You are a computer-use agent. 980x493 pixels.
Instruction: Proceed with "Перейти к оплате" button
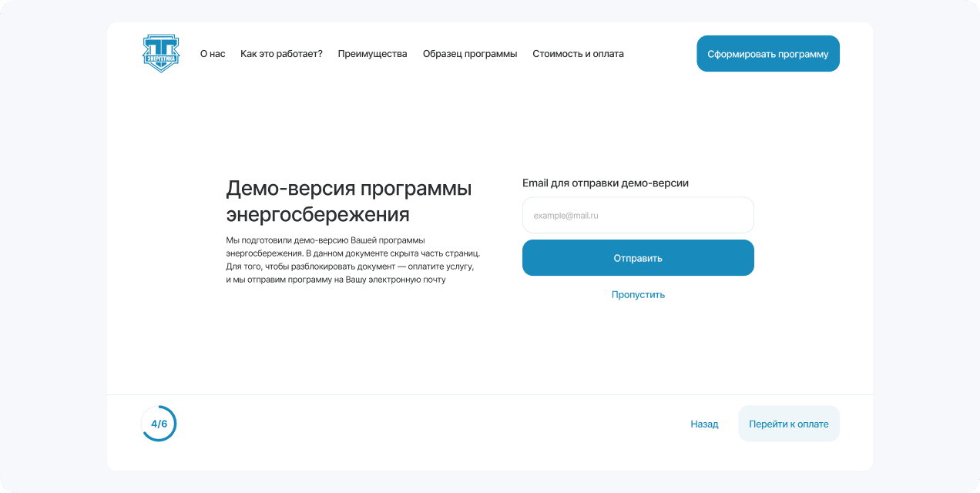click(788, 424)
